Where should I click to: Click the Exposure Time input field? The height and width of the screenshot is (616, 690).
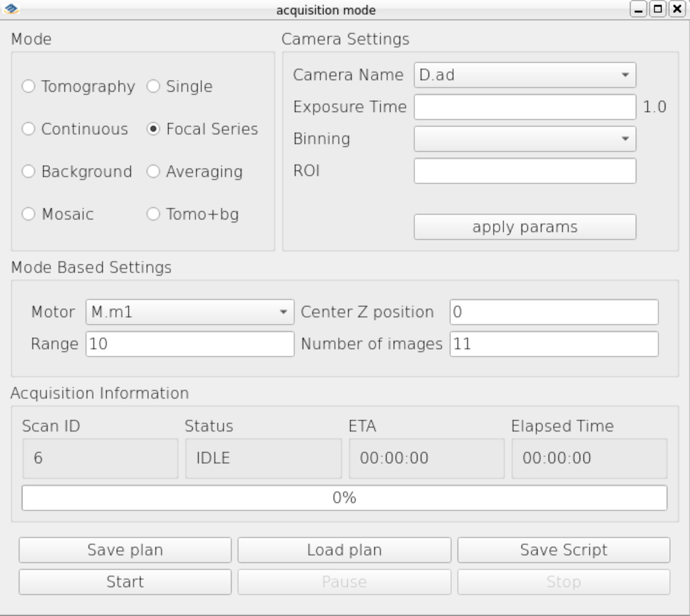click(525, 107)
